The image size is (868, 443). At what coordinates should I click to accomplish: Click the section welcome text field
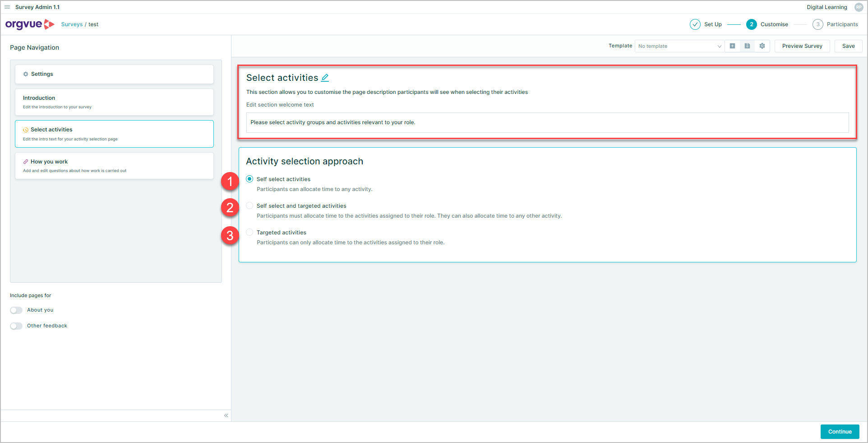click(547, 122)
